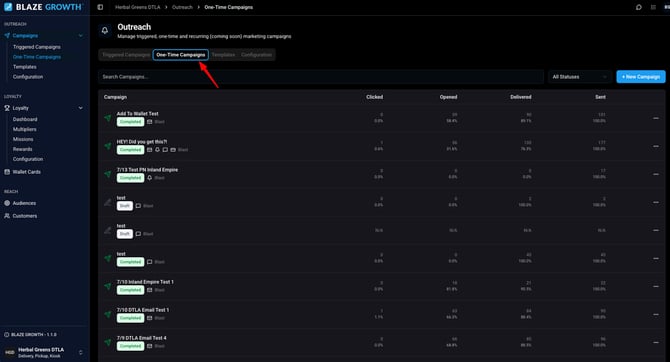This screenshot has width=670, height=362.
Task: Open row menu for HEY! Did you get this?!
Action: 656,146
